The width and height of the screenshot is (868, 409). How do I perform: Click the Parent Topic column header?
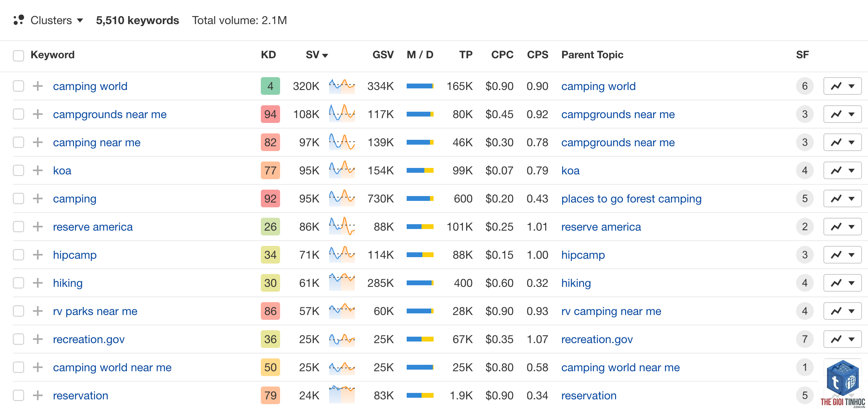coord(592,55)
